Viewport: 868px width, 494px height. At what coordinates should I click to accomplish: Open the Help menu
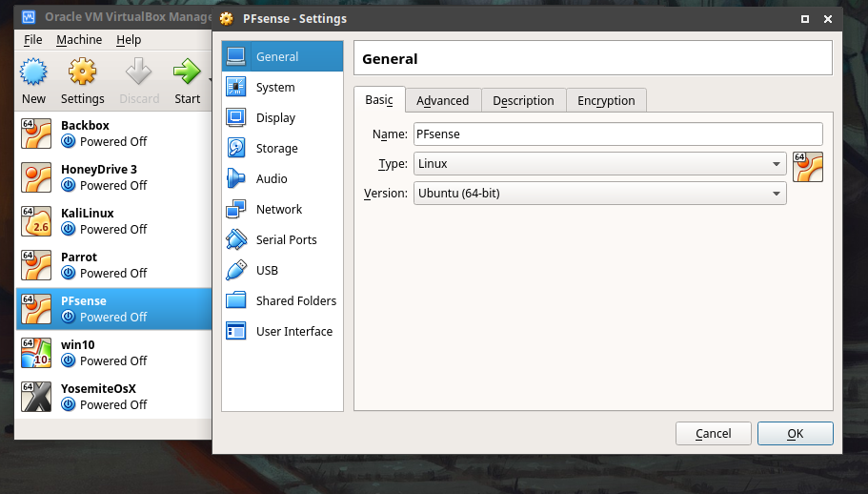coord(129,40)
